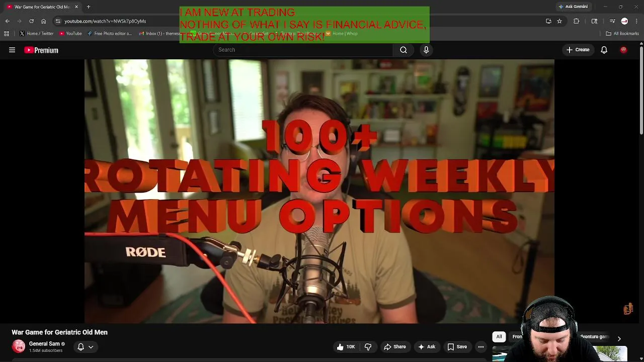Open the Google Lens search toolbar icon

tap(594, 21)
